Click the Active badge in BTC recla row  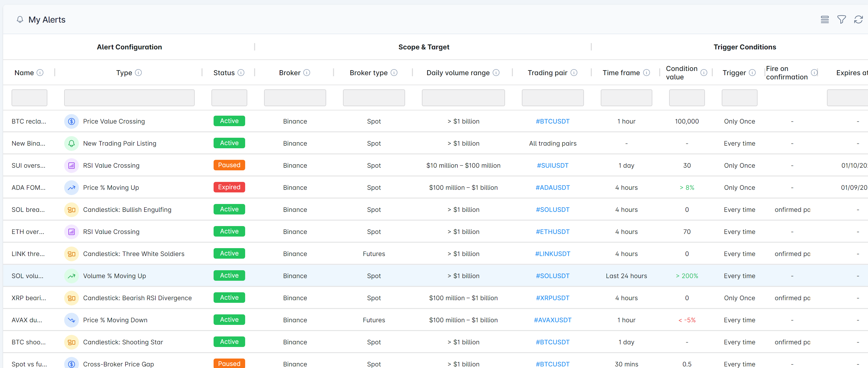pos(229,121)
